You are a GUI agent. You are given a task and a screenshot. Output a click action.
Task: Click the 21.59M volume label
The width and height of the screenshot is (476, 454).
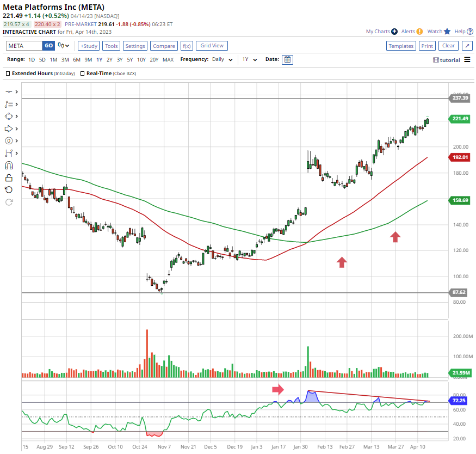coord(460,372)
